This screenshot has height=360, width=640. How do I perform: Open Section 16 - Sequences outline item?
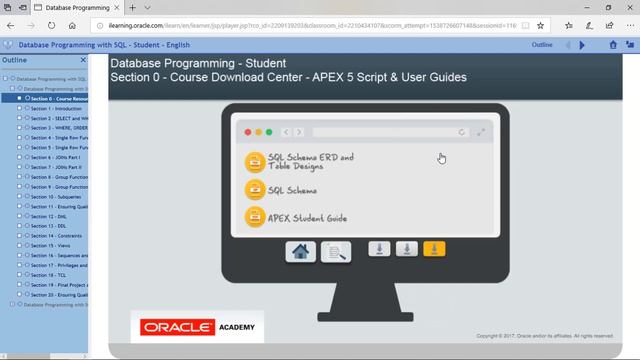[x=59, y=255]
